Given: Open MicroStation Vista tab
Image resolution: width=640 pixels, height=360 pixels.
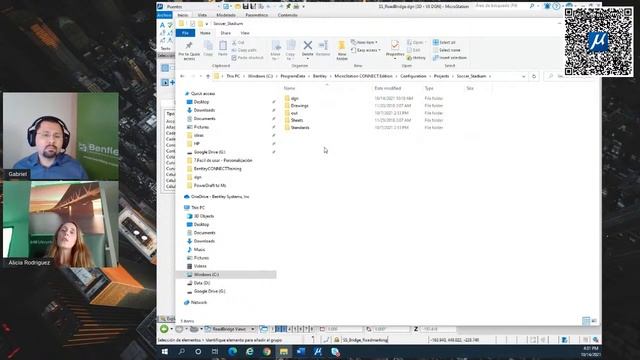Looking at the screenshot, I should point(202,15).
